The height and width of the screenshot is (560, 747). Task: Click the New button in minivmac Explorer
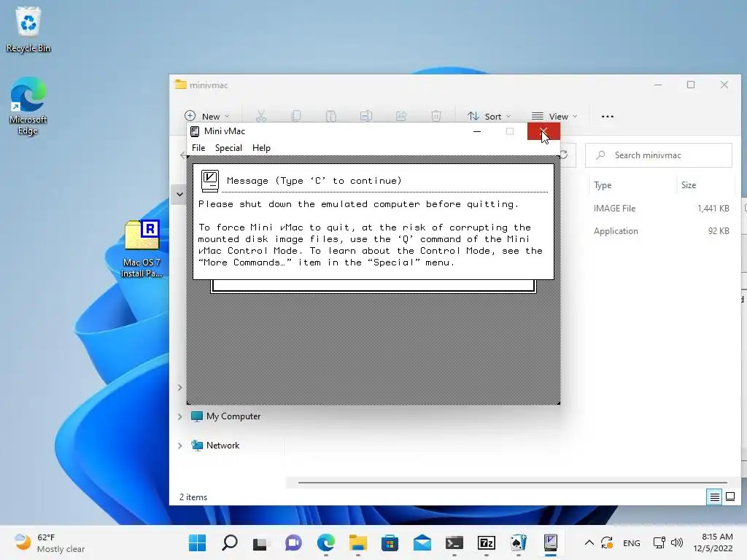coord(207,116)
